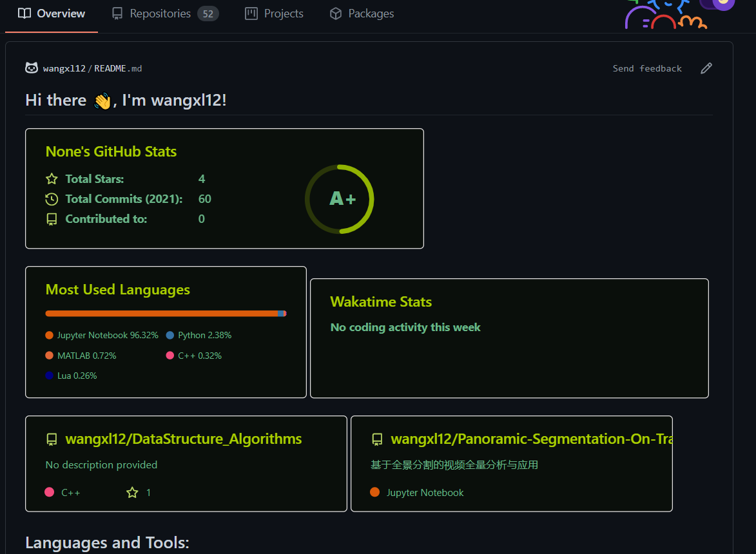This screenshot has width=756, height=554.
Task: Open the Repositories tab
Action: click(165, 14)
